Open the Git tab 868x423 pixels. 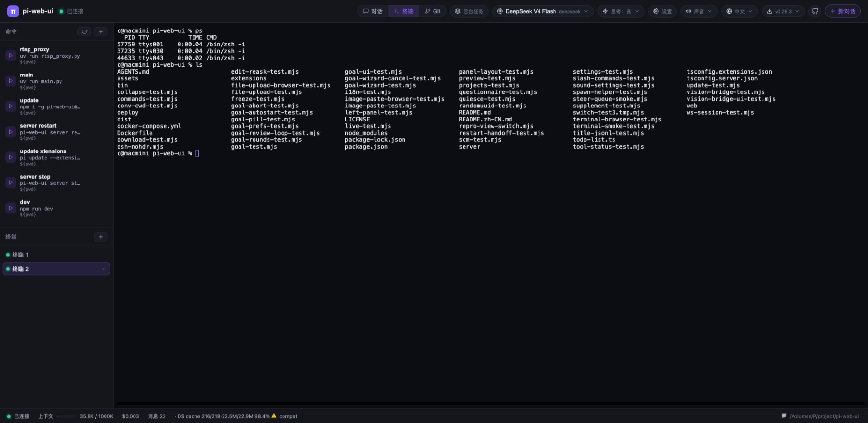pos(433,11)
